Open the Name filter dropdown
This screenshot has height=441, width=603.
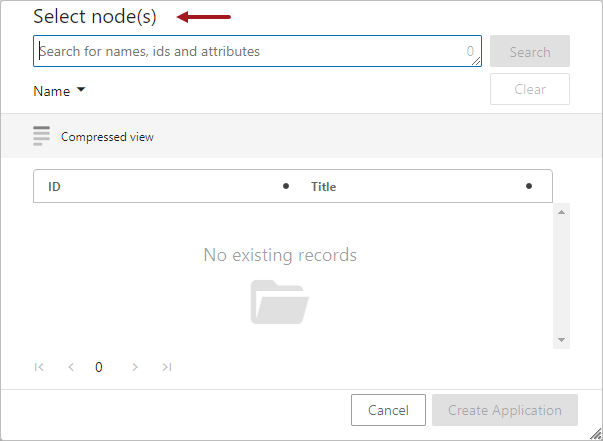tap(59, 91)
